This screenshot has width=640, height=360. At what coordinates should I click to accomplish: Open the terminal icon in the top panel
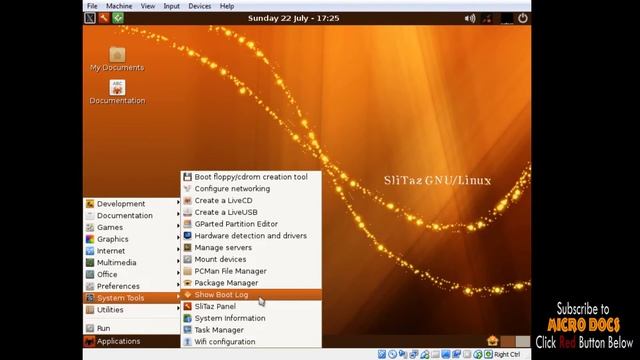[x=90, y=18]
